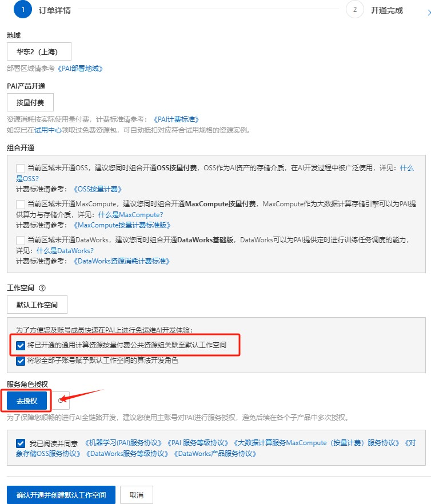Click step 2 circle for 开通完成
The image size is (431, 504).
coord(355,9)
